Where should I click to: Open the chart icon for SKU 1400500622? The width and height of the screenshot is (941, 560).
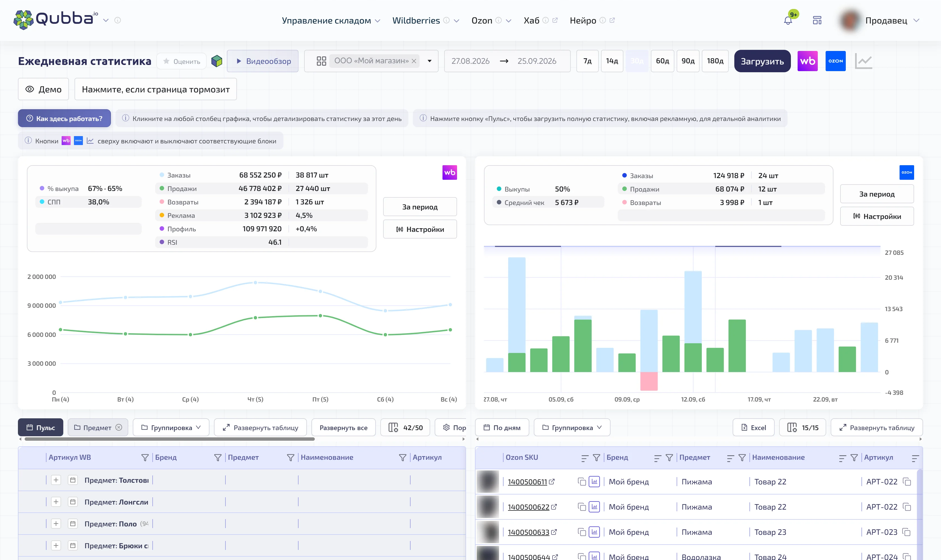(x=594, y=507)
